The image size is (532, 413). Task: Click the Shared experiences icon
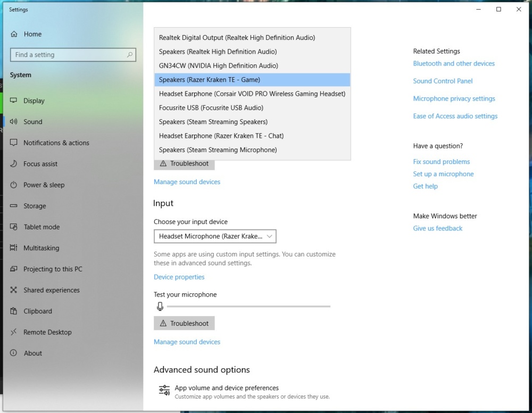point(14,290)
